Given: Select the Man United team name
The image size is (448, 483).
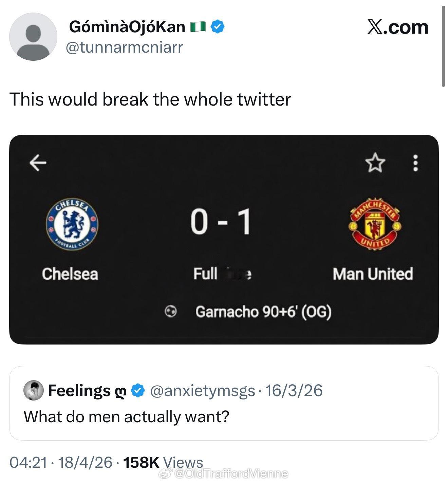Looking at the screenshot, I should [373, 274].
